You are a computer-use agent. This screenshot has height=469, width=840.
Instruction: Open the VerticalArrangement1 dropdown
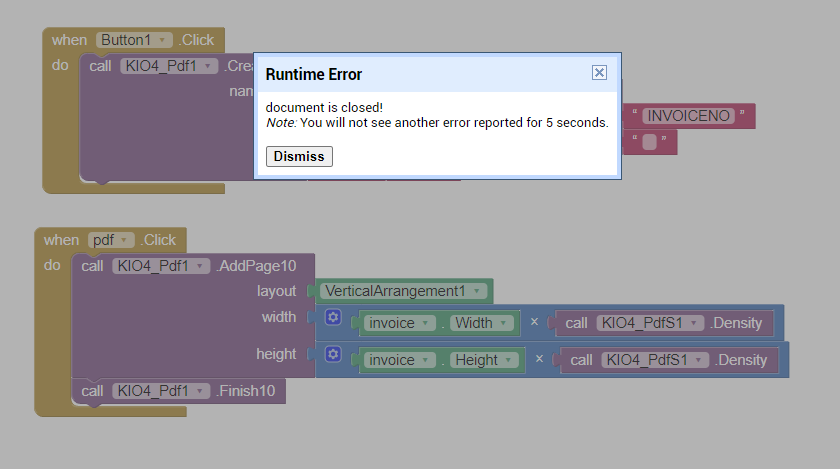[x=476, y=291]
